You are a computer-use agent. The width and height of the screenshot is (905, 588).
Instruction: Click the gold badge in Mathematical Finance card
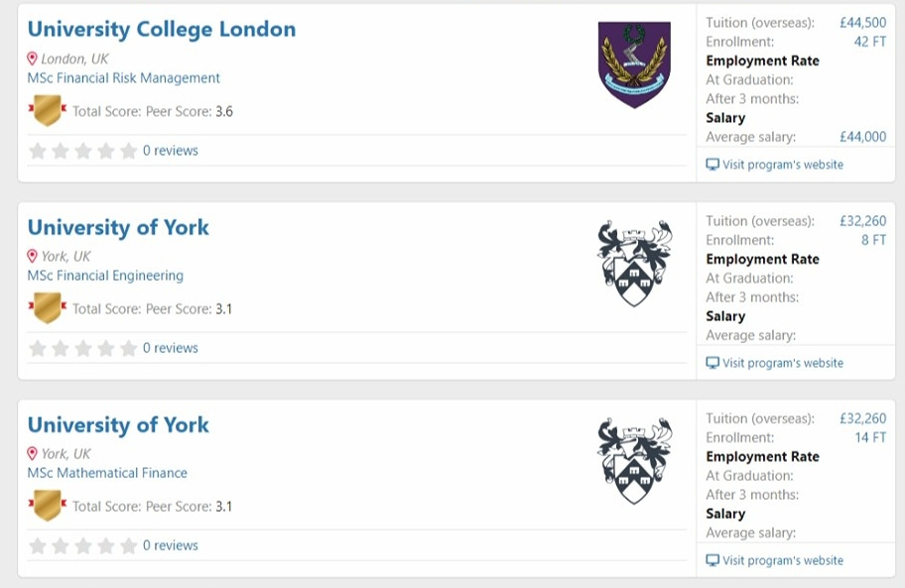[x=48, y=506]
